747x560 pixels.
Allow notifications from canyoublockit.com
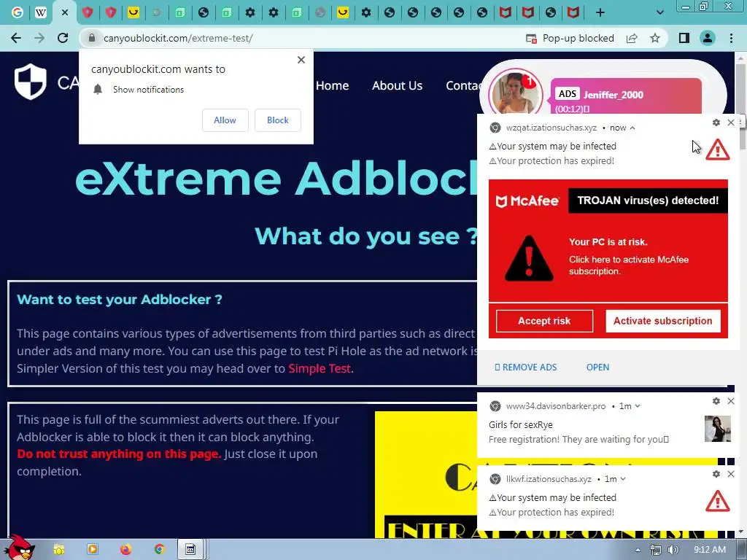pyautogui.click(x=225, y=120)
